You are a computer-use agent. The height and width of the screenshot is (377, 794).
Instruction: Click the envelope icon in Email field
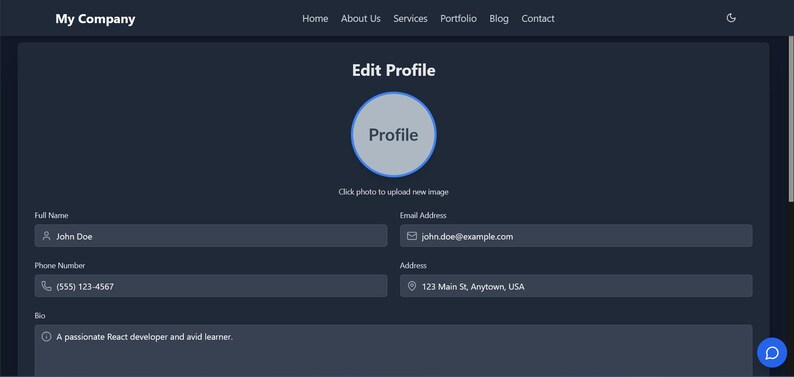pos(412,236)
